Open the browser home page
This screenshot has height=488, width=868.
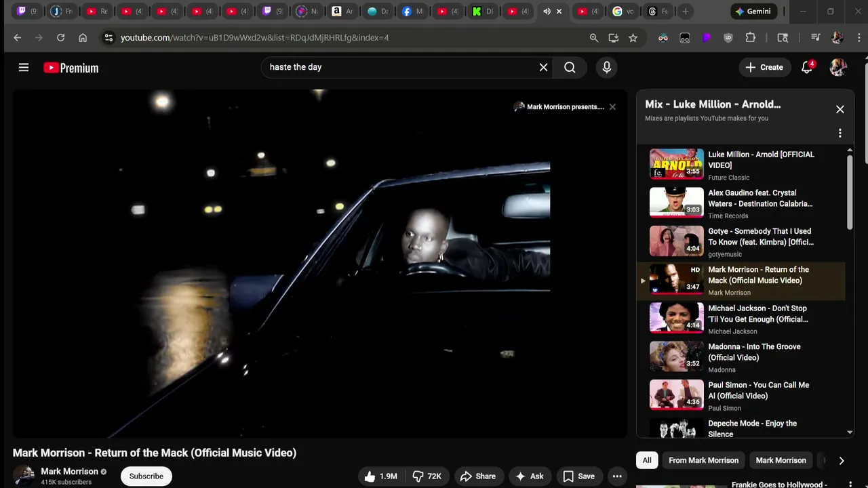click(x=83, y=38)
